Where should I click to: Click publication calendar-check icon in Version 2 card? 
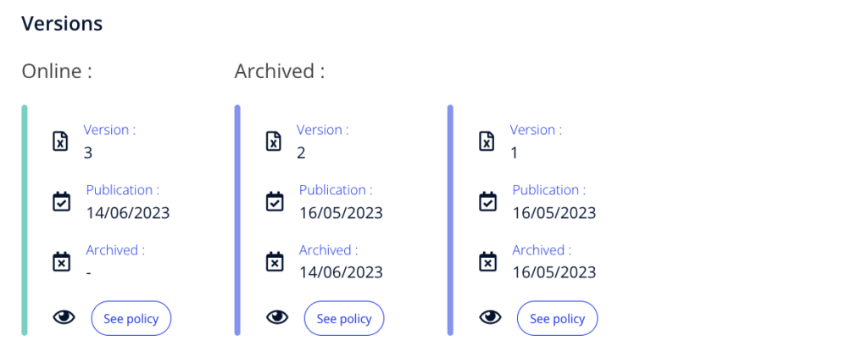coord(275,201)
